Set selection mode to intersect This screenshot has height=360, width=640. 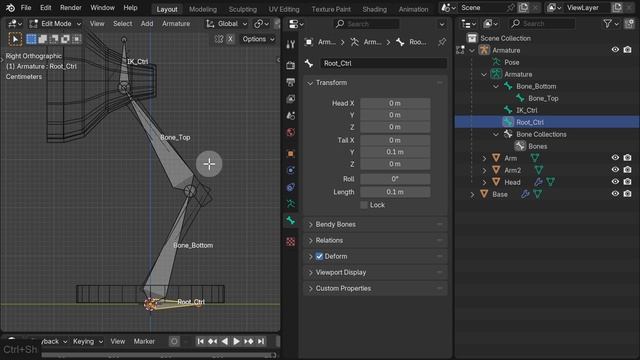coord(77,39)
